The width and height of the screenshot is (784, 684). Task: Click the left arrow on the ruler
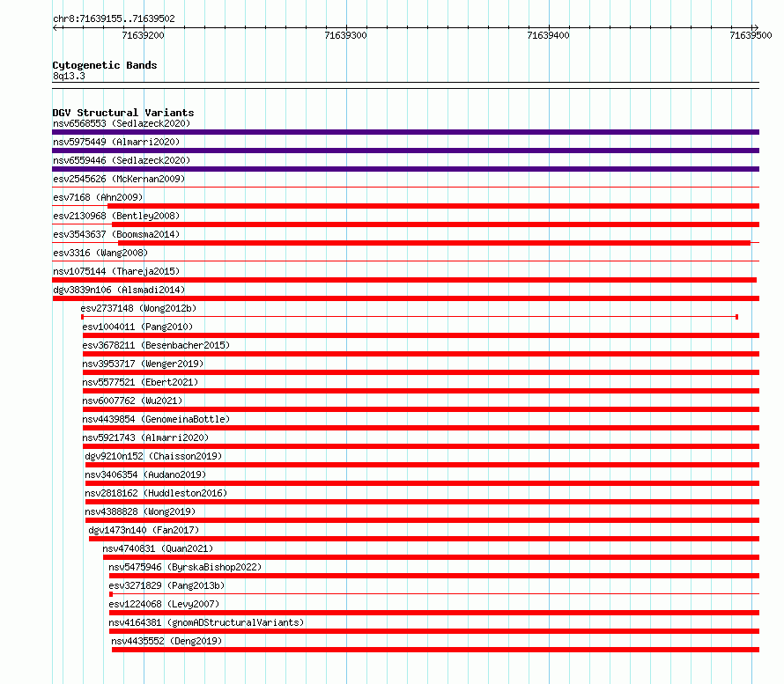tap(55, 27)
